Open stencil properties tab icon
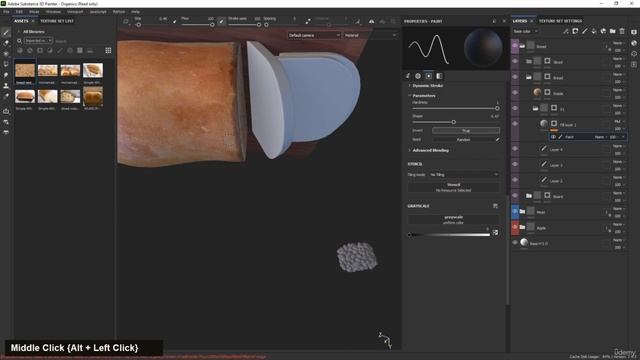 pyautogui.click(x=429, y=76)
